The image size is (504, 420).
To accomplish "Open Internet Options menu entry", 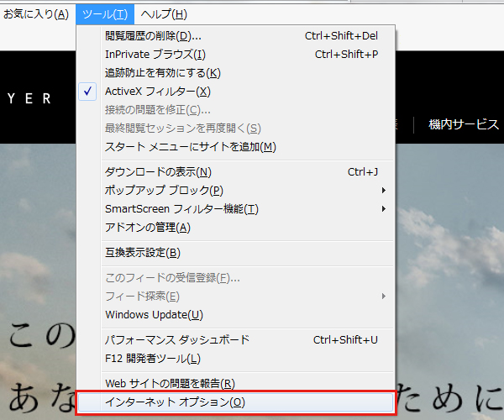I will coord(175,402).
